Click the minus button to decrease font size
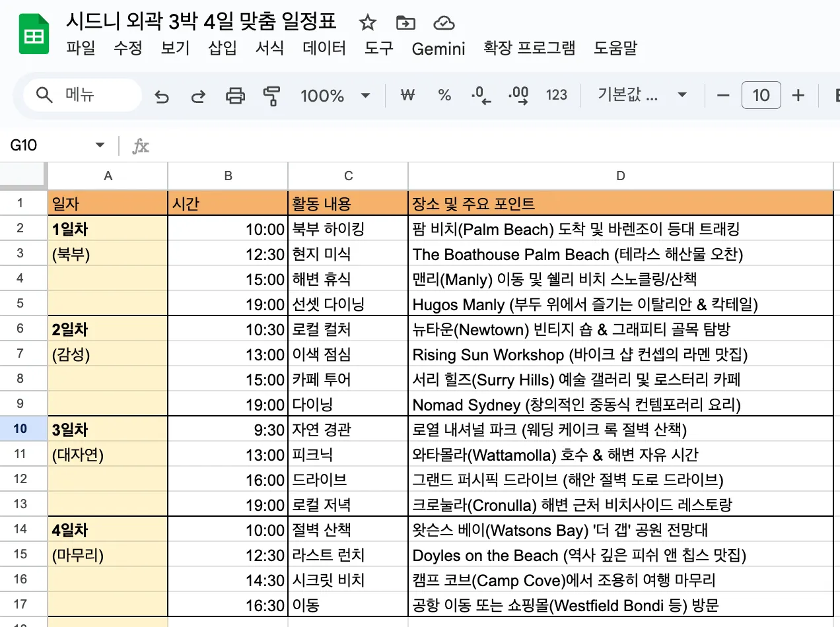This screenshot has width=840, height=627. click(723, 96)
